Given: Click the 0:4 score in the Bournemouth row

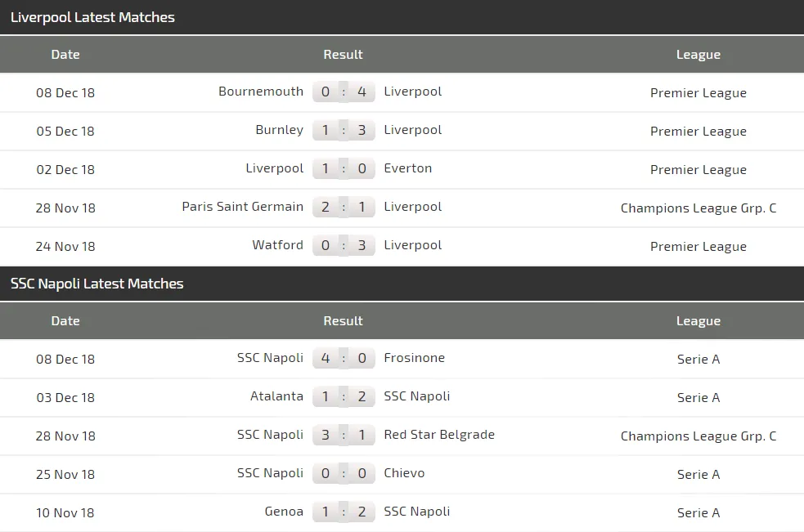Looking at the screenshot, I should [344, 92].
